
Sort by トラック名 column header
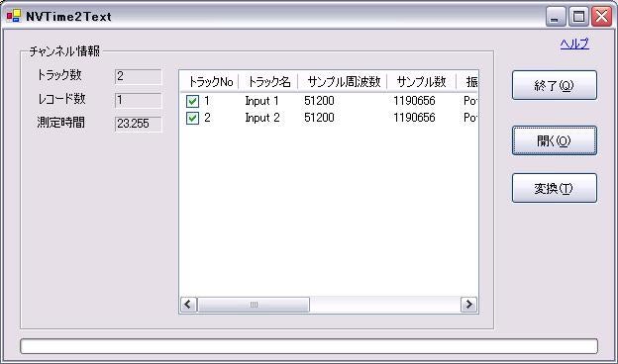[268, 82]
